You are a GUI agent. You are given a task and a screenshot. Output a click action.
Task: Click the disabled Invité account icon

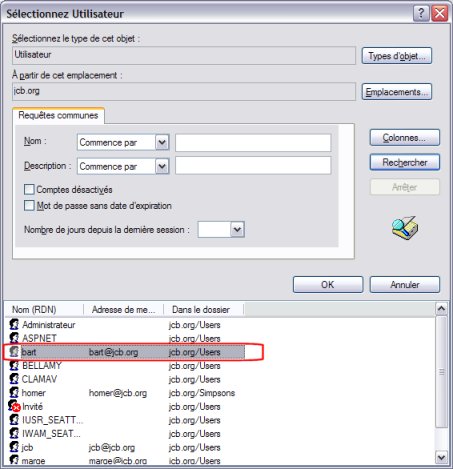click(14, 406)
